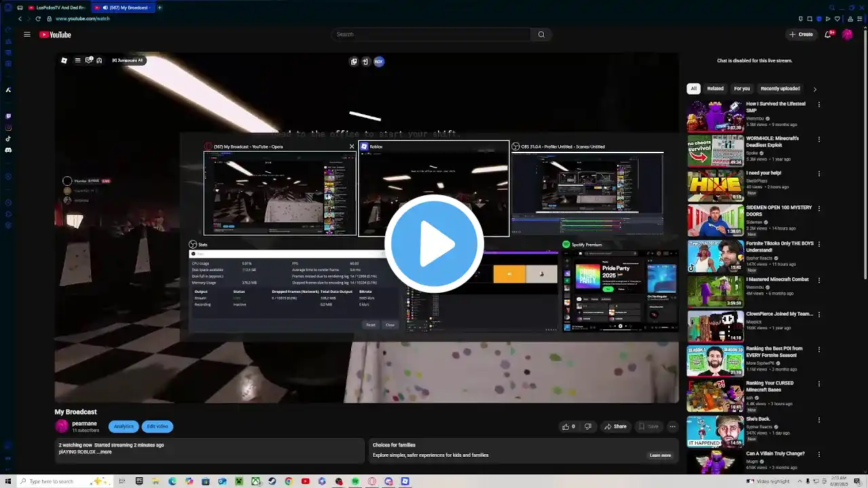868x488 pixels.
Task: Select the For you filter chip
Action: tap(742, 88)
